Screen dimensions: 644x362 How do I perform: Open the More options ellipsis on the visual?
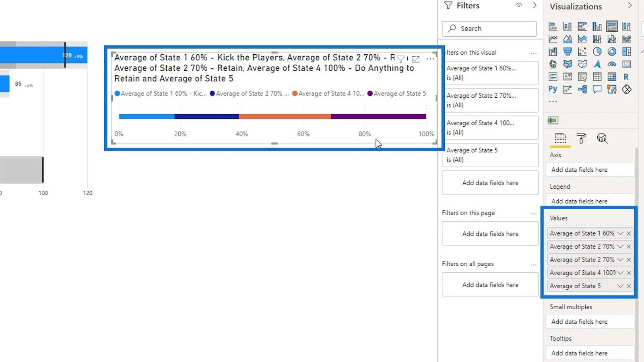430,59
